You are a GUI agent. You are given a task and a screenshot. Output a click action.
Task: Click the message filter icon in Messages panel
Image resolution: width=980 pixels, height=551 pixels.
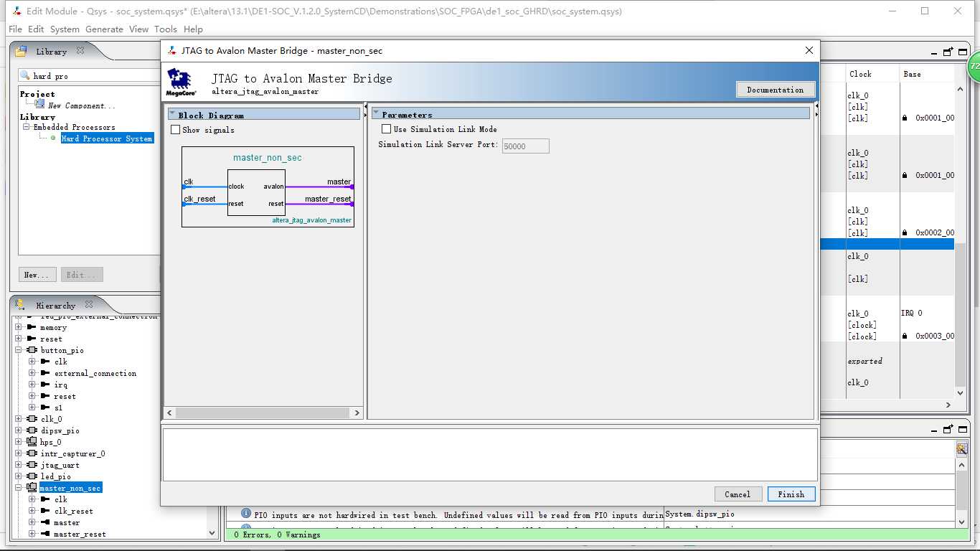(x=962, y=448)
